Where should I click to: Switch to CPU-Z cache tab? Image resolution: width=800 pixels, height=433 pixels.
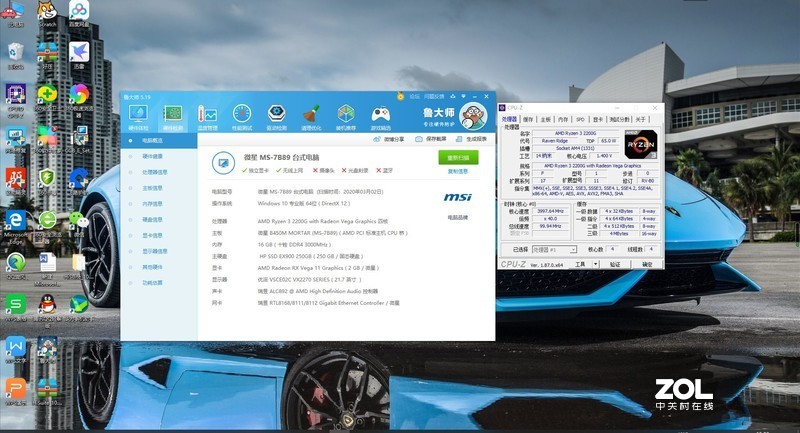coord(528,119)
